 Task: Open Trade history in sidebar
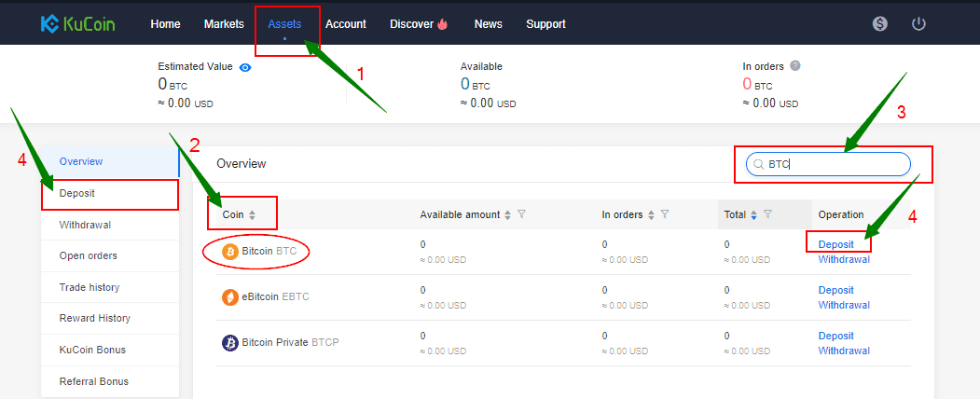pos(90,287)
